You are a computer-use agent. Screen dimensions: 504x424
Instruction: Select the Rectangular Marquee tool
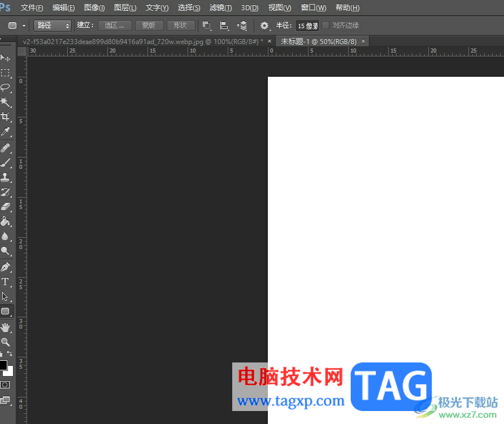(x=5, y=73)
